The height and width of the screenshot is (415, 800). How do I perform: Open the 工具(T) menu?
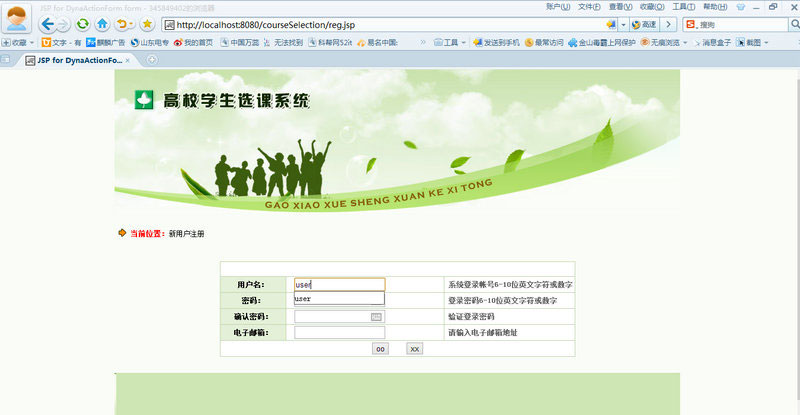click(683, 7)
